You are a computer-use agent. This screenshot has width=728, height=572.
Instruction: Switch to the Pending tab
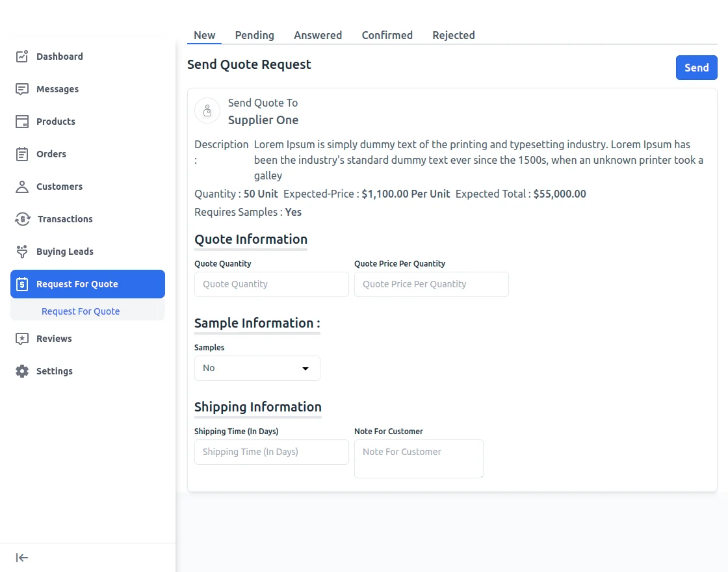[254, 35]
